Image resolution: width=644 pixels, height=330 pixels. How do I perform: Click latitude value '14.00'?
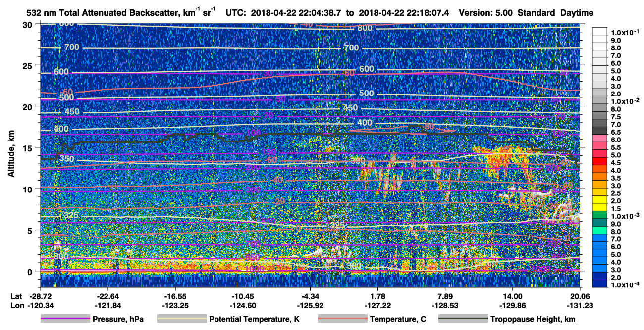[512, 296]
